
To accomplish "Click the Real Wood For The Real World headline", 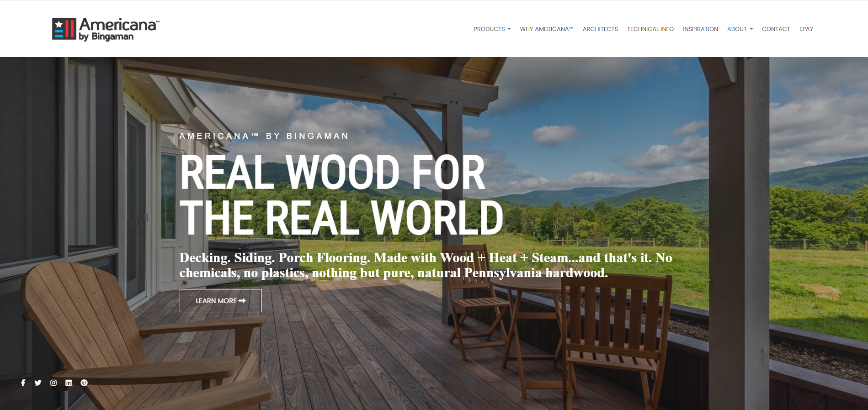I will pyautogui.click(x=341, y=195).
